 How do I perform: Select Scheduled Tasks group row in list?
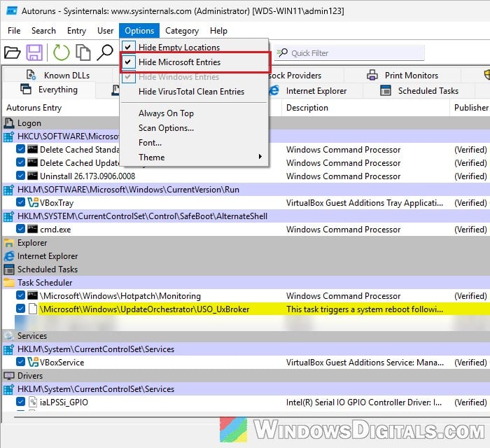tap(246, 269)
